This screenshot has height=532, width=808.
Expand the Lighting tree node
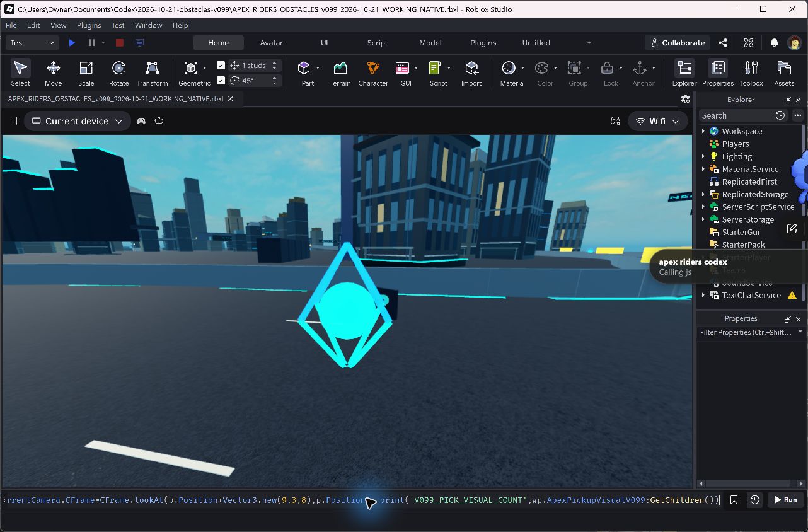703,156
